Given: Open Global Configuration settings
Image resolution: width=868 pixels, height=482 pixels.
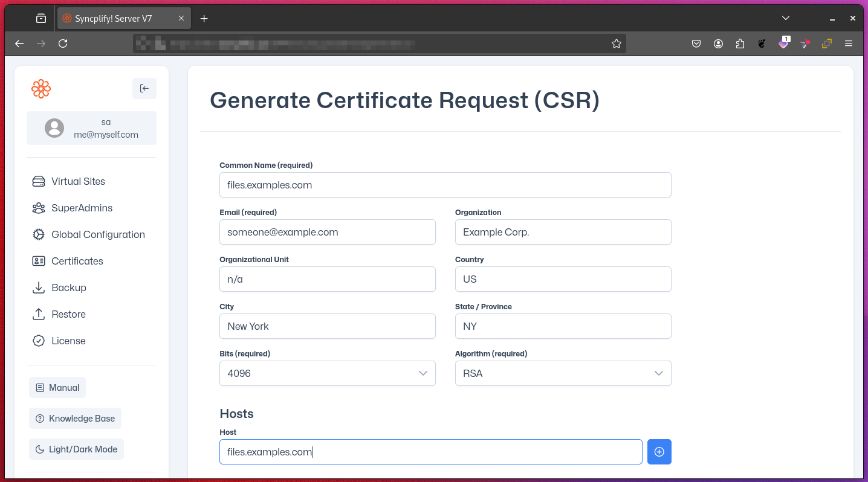Looking at the screenshot, I should pyautogui.click(x=98, y=234).
